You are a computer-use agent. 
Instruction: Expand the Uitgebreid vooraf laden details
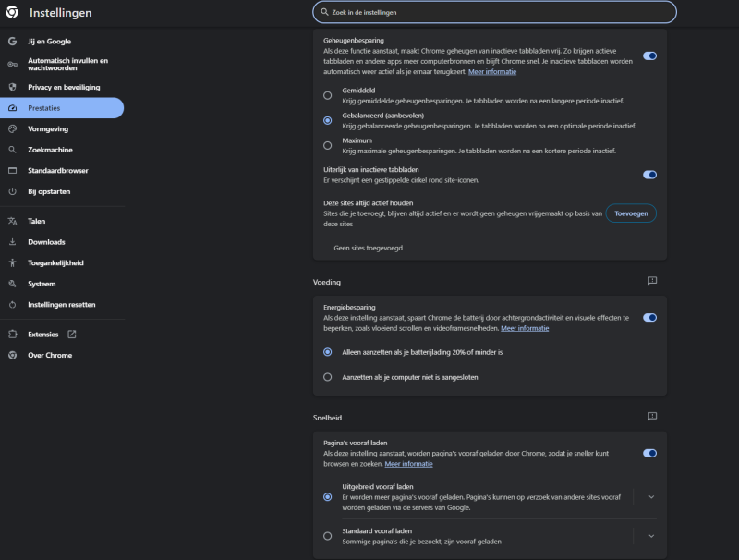tap(651, 497)
